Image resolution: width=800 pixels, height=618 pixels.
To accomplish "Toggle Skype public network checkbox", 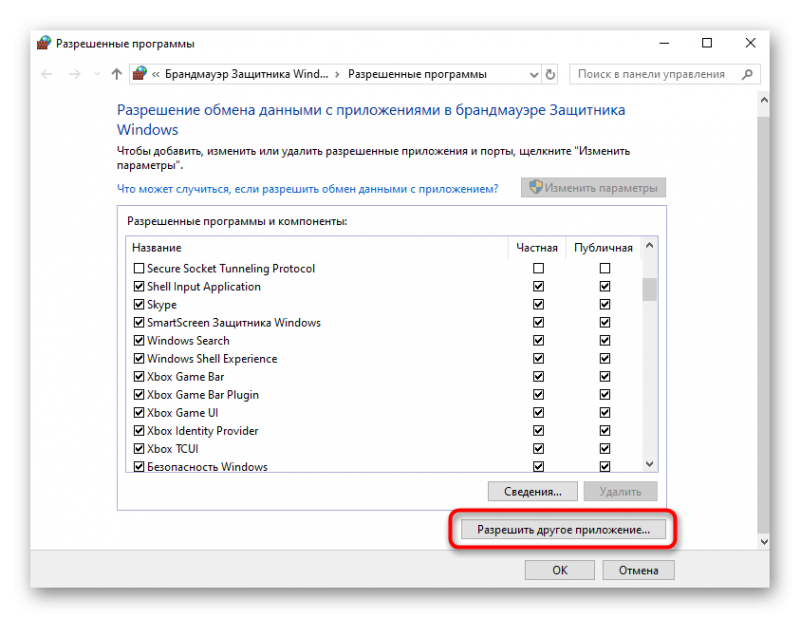I will [x=605, y=305].
